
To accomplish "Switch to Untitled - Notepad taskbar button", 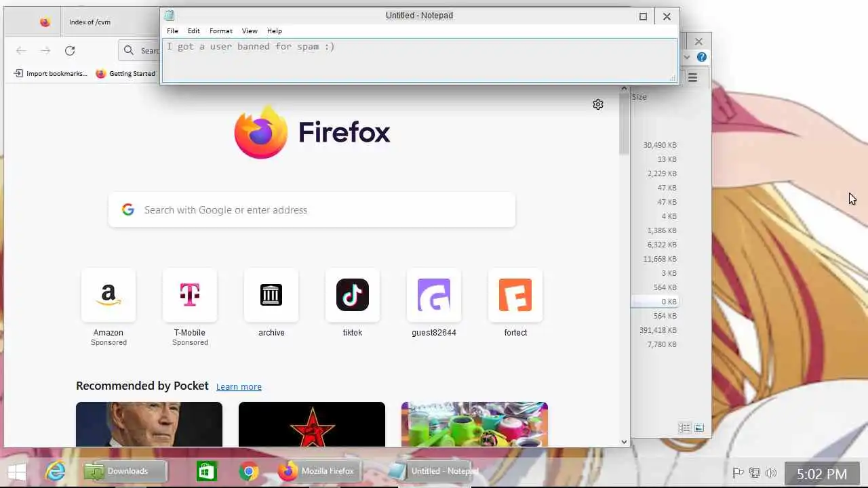I will coord(433,471).
